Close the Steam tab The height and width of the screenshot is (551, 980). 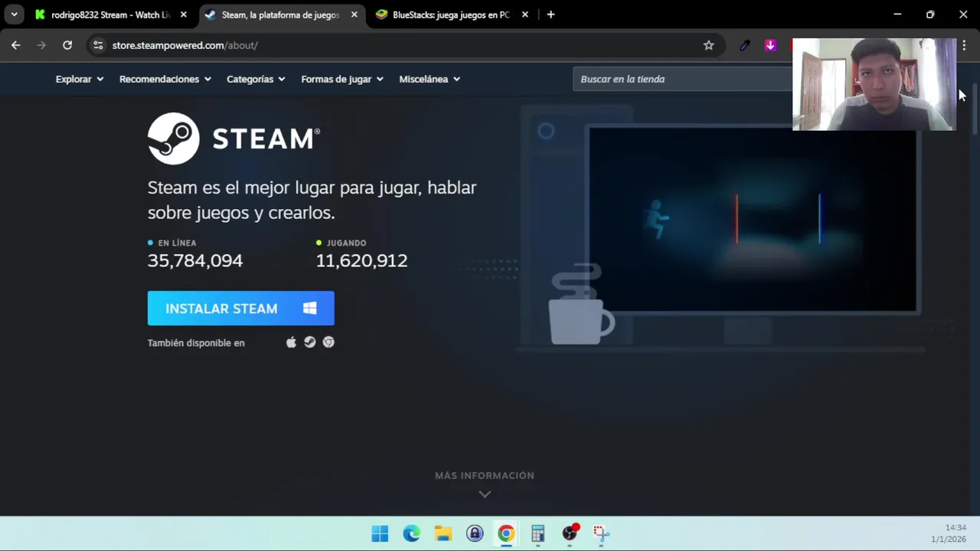tap(354, 15)
